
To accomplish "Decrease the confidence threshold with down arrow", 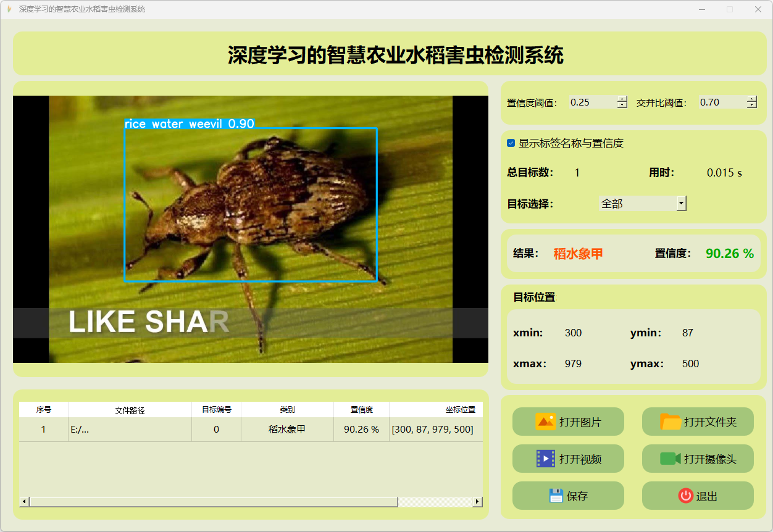I will pos(622,106).
